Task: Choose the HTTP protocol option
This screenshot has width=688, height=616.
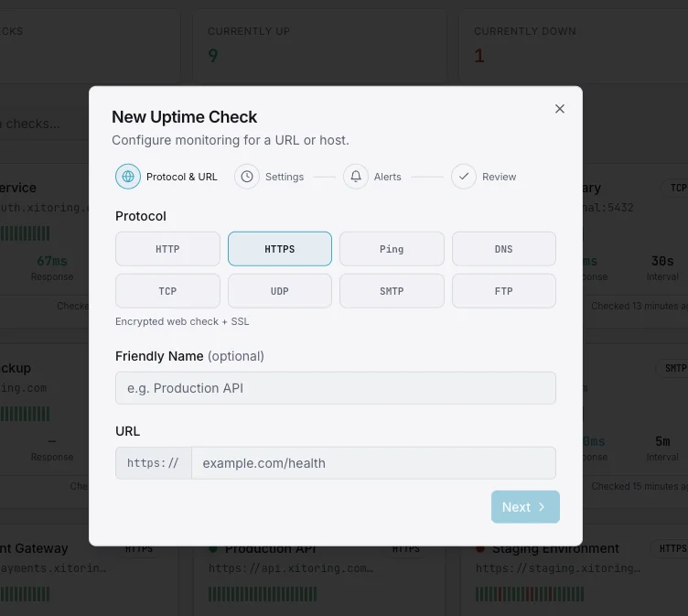Action: (x=167, y=249)
